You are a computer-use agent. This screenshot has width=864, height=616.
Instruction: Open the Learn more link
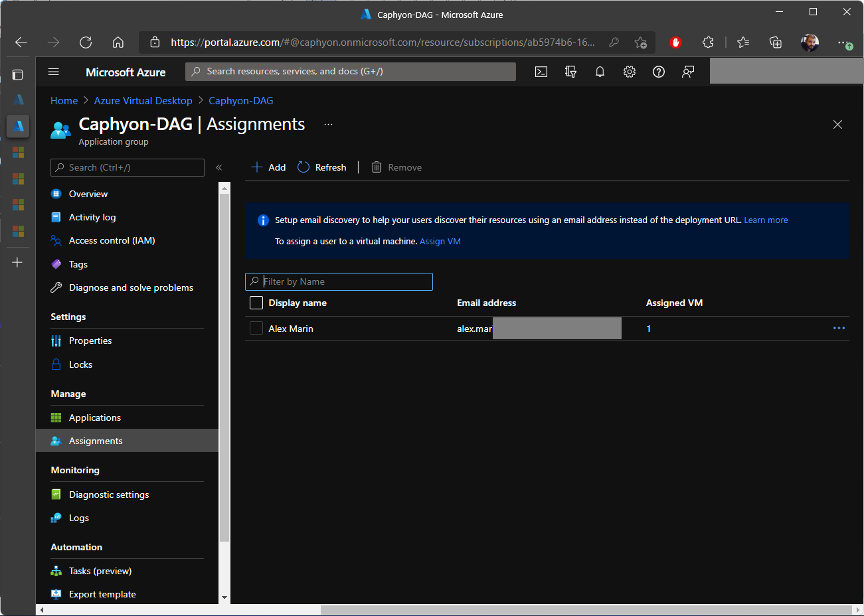tap(766, 220)
